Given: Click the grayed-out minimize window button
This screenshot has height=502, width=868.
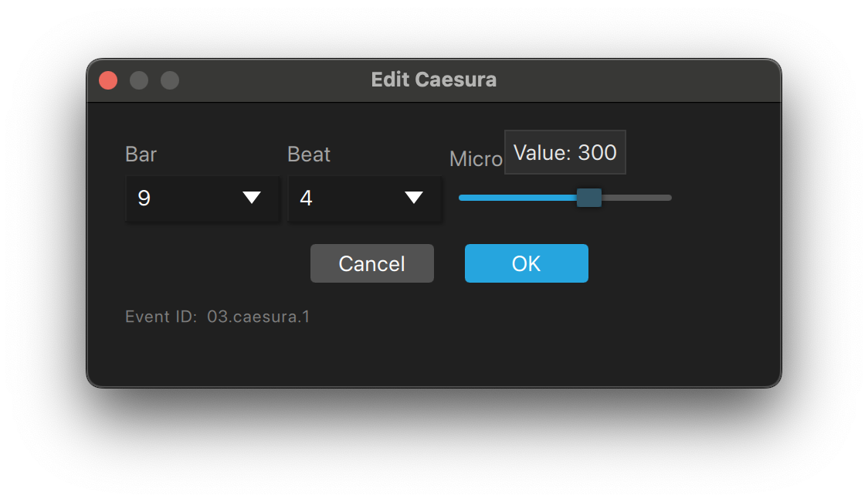Looking at the screenshot, I should pyautogui.click(x=139, y=80).
